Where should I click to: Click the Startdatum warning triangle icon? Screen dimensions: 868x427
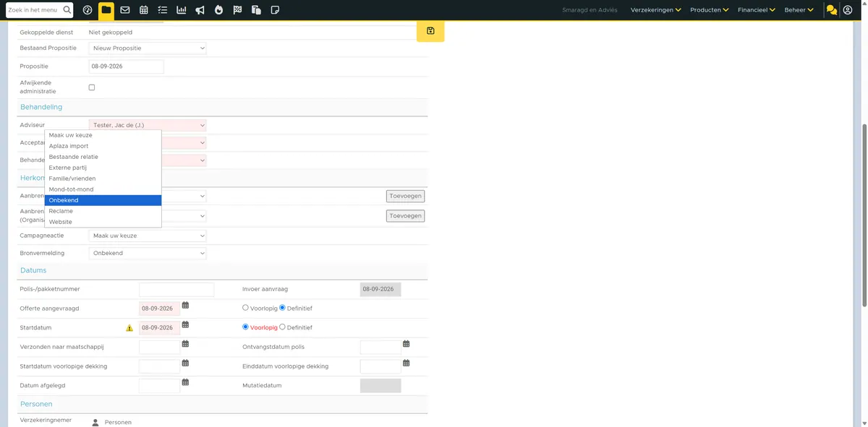[129, 328]
